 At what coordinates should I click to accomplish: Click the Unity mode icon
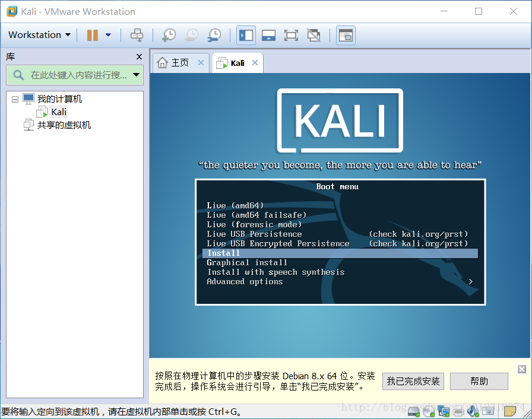(x=313, y=35)
